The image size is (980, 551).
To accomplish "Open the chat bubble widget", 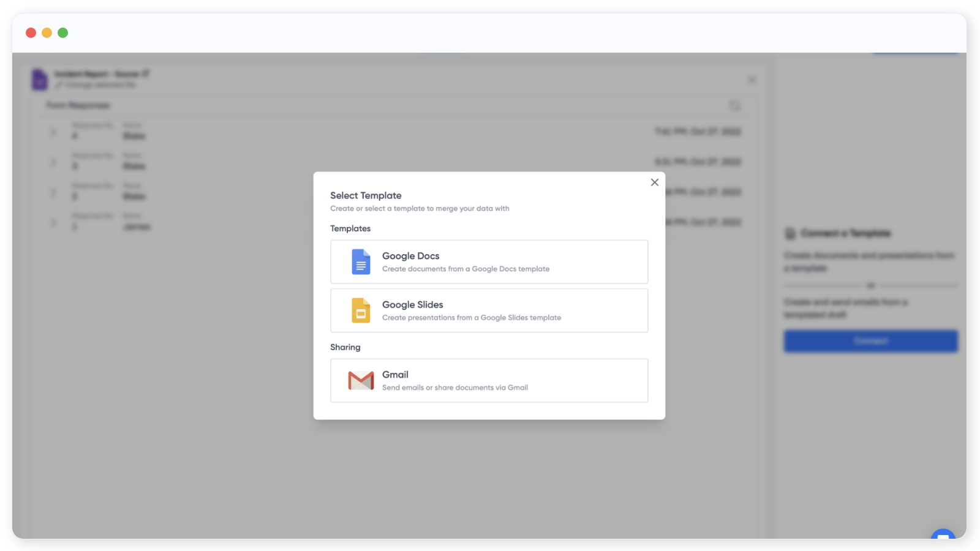I will point(943,536).
